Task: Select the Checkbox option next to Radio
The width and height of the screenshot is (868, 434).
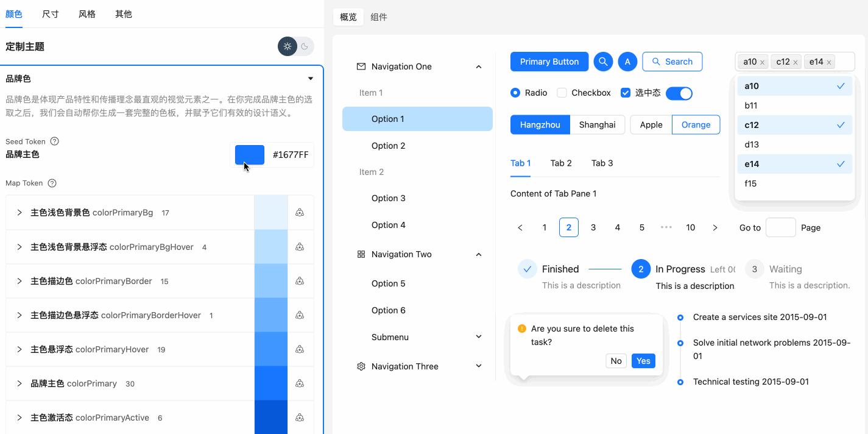Action: pyautogui.click(x=560, y=93)
